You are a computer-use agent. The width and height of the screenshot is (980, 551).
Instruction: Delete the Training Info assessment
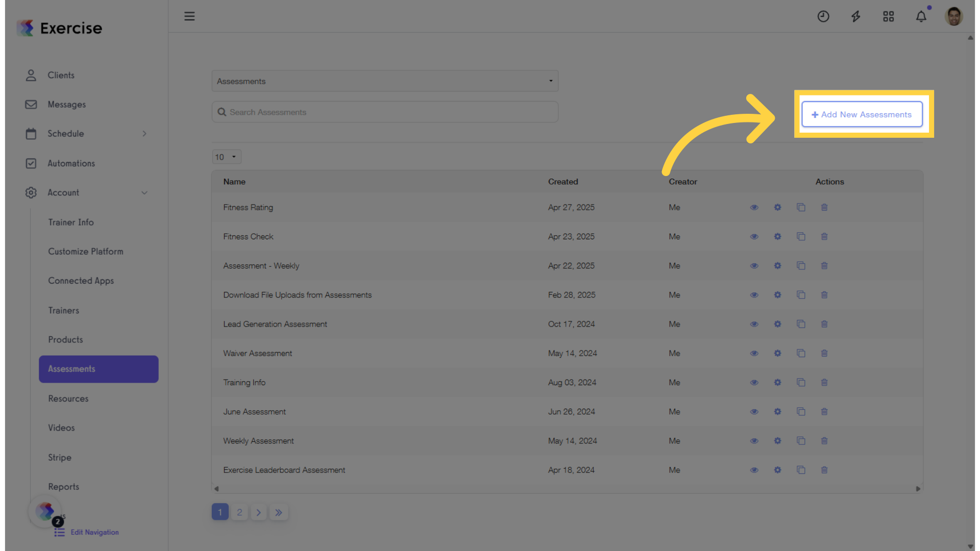(824, 382)
